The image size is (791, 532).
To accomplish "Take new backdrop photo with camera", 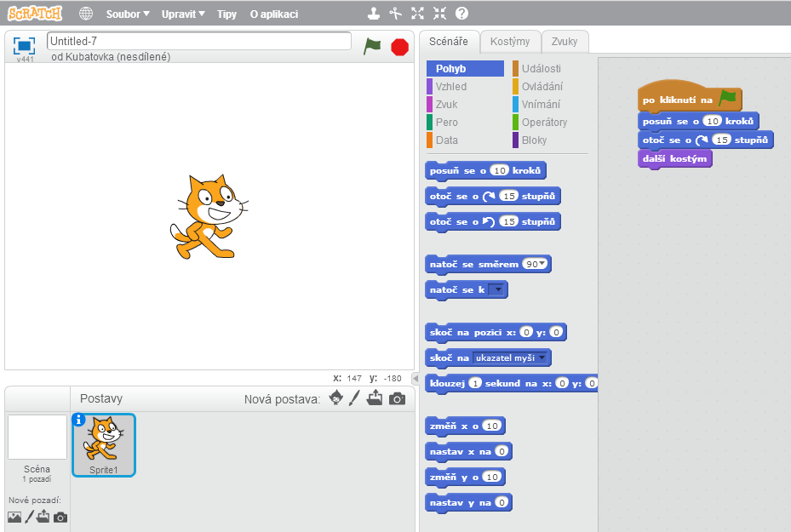I will (x=60, y=518).
